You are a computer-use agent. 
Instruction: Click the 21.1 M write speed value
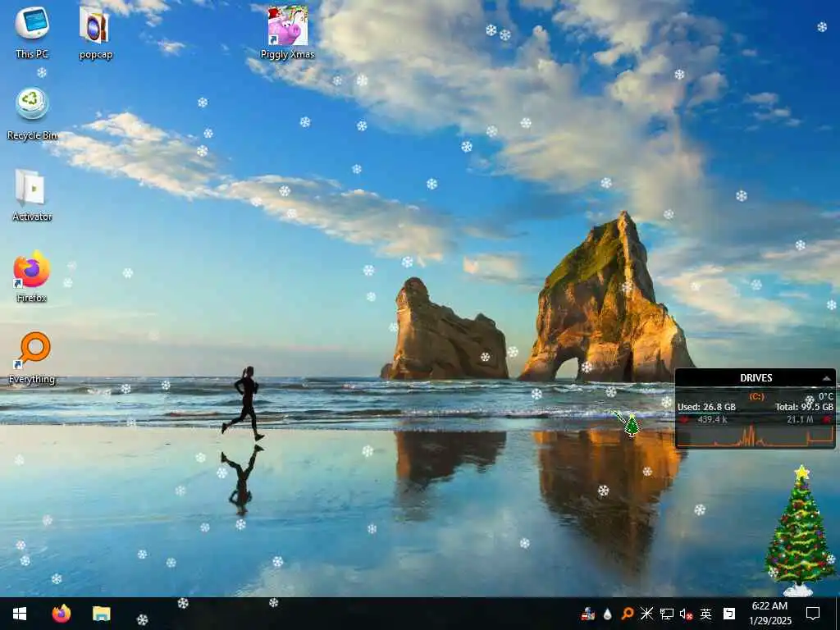coord(800,419)
